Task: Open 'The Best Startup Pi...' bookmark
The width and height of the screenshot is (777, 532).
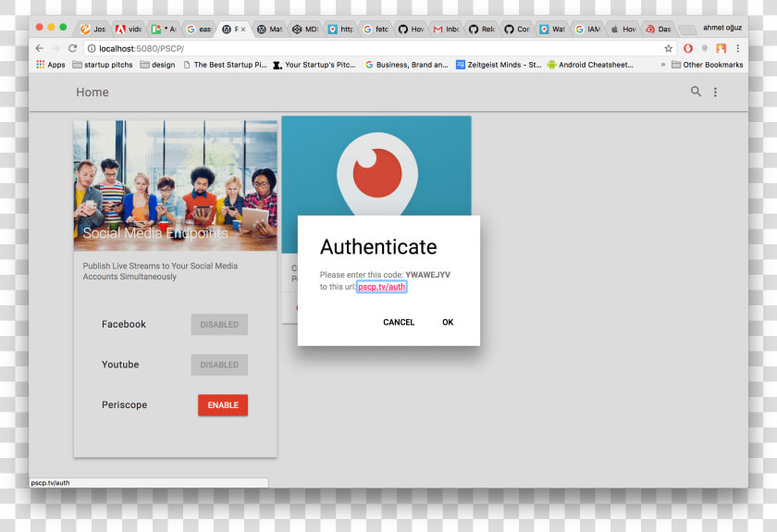Action: tap(225, 65)
